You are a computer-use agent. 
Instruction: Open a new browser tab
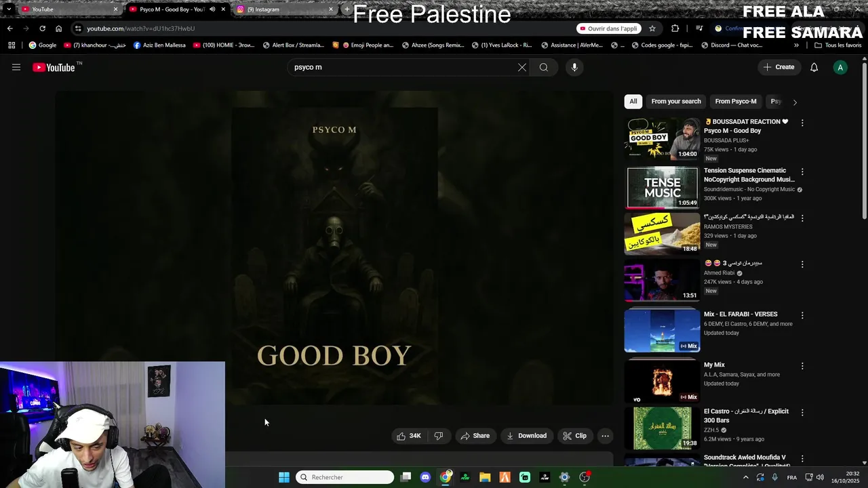(347, 9)
